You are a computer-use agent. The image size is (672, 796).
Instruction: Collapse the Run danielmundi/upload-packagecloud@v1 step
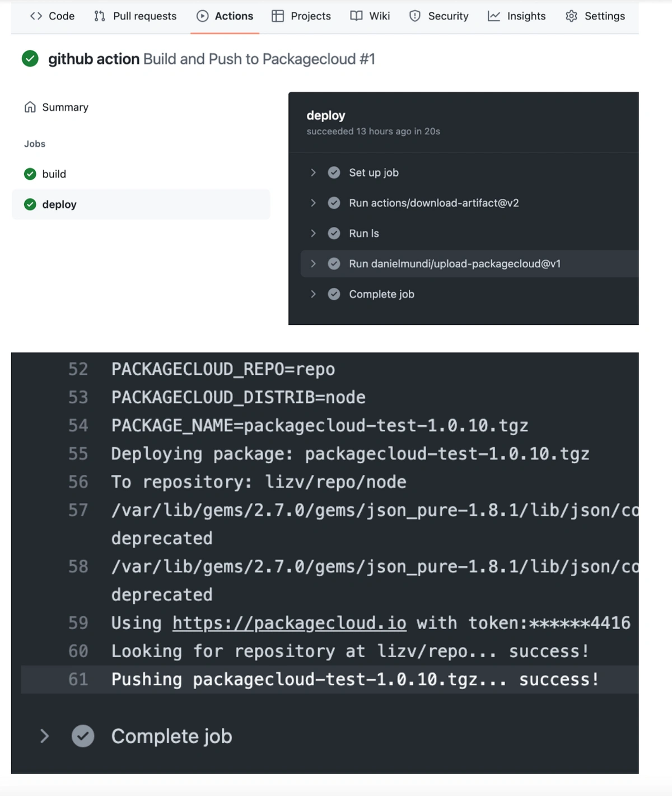pyautogui.click(x=313, y=264)
